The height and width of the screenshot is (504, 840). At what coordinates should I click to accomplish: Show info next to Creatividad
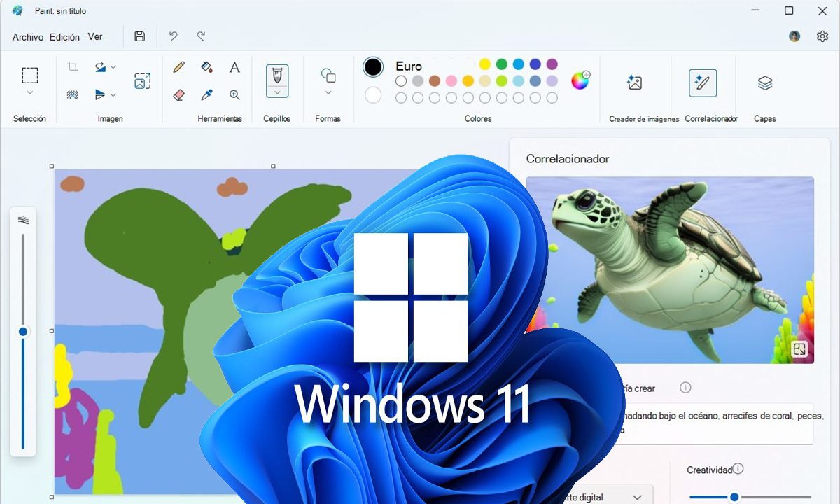click(738, 469)
